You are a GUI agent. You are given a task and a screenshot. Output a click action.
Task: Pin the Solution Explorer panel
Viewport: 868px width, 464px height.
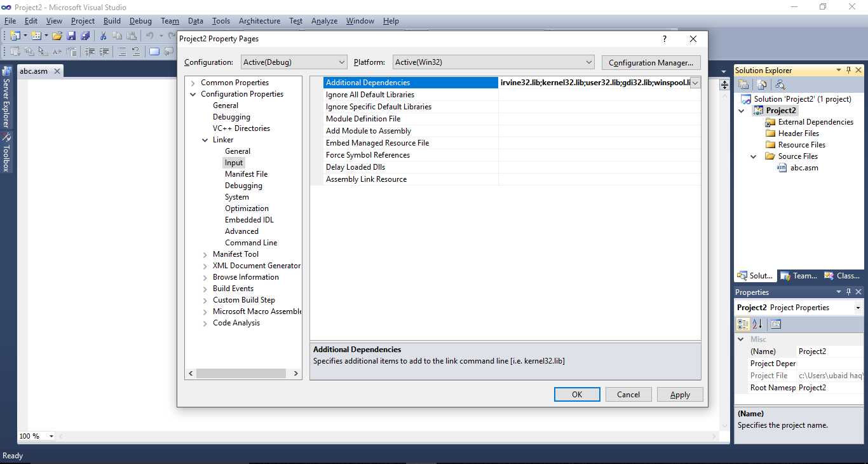pyautogui.click(x=848, y=69)
